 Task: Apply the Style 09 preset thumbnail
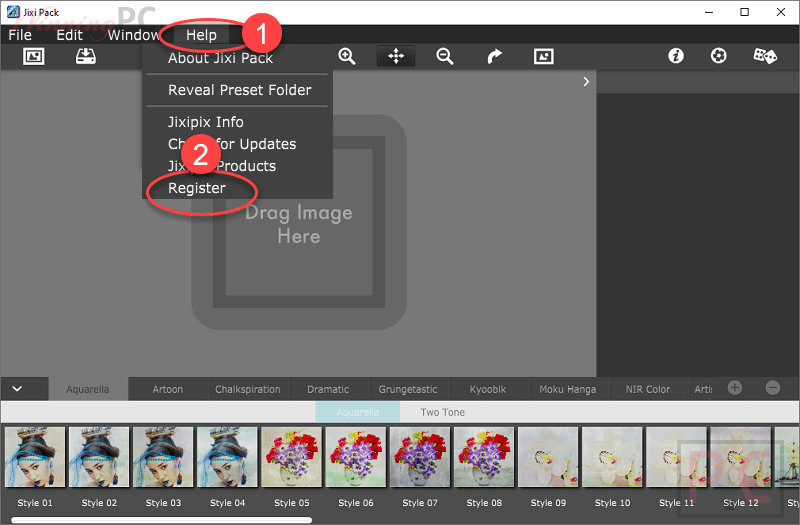click(x=548, y=457)
